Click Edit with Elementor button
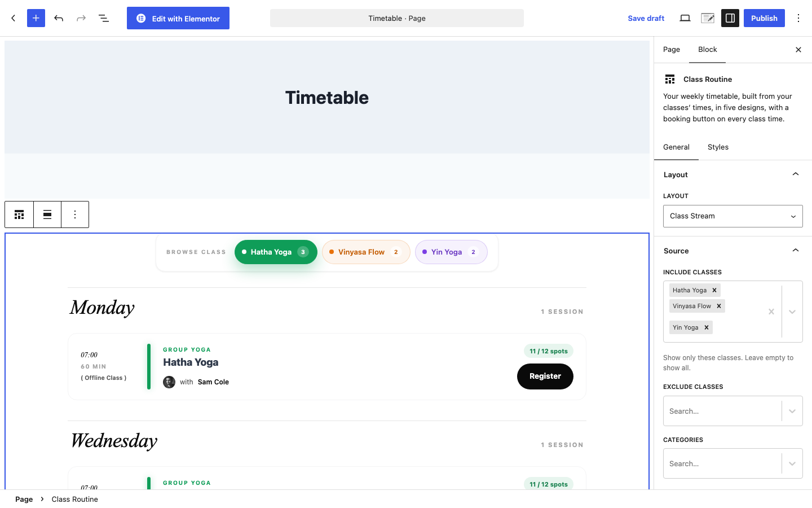812x508 pixels. [178, 18]
